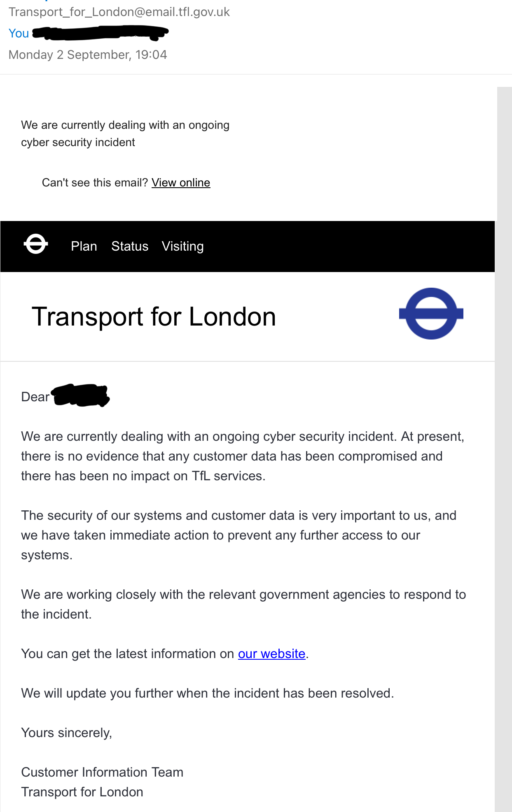Click the redacted name after Dear
This screenshot has width=512, height=812.
click(81, 396)
